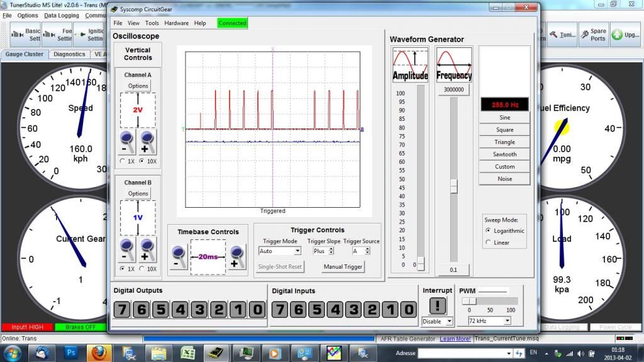
Task: Select Channel A 1X probe
Action: coord(123,161)
